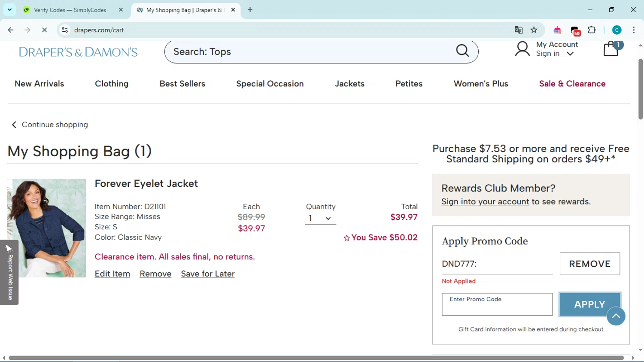Click the Rewards Club Member? heading
Screen dimensions: 644x362
pos(498,188)
